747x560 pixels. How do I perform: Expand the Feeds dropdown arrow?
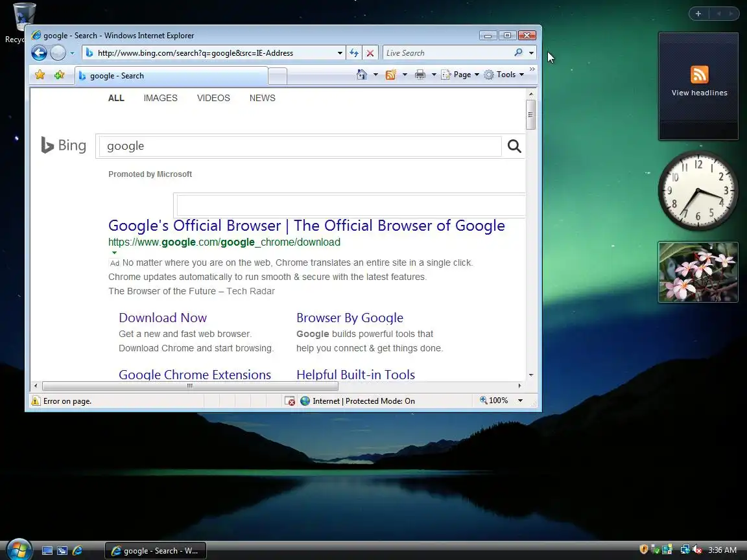(x=405, y=75)
